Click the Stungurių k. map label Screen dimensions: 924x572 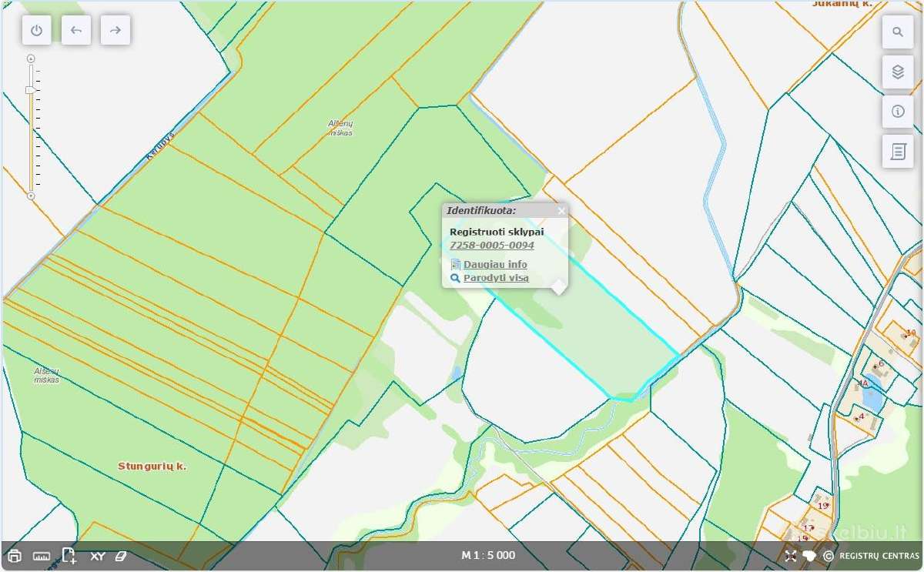pyautogui.click(x=152, y=467)
